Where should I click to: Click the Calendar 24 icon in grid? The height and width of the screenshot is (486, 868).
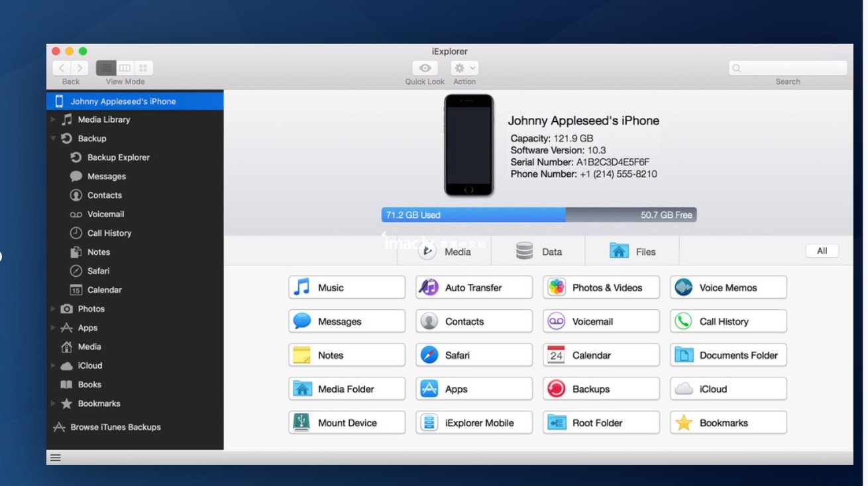click(x=557, y=356)
